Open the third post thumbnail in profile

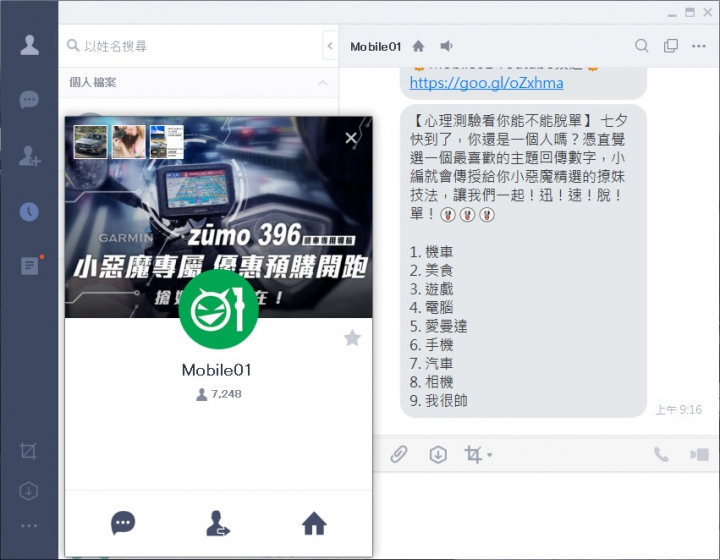(x=167, y=142)
